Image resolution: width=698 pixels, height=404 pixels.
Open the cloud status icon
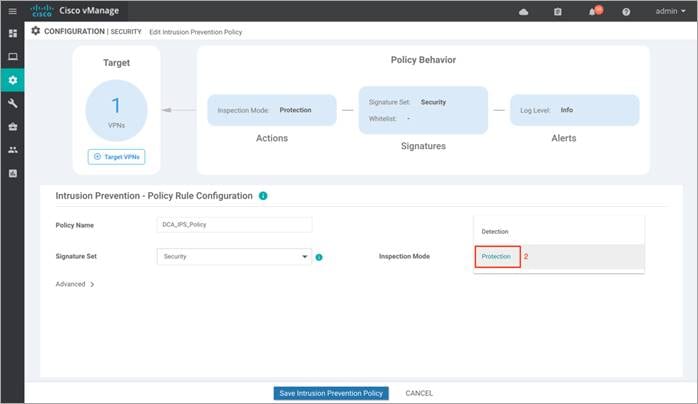pyautogui.click(x=524, y=12)
